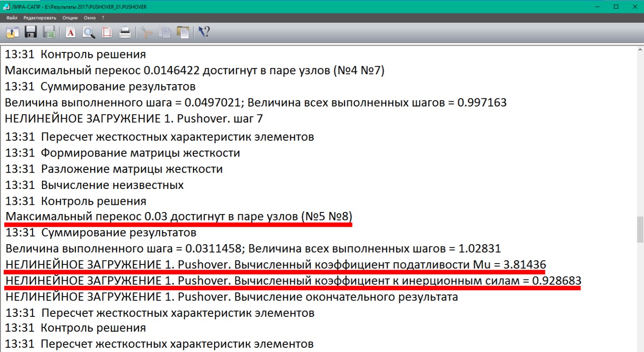The width and height of the screenshot is (644, 352).
Task: Click the line with Mu = 3.81436
Action: pos(275,264)
